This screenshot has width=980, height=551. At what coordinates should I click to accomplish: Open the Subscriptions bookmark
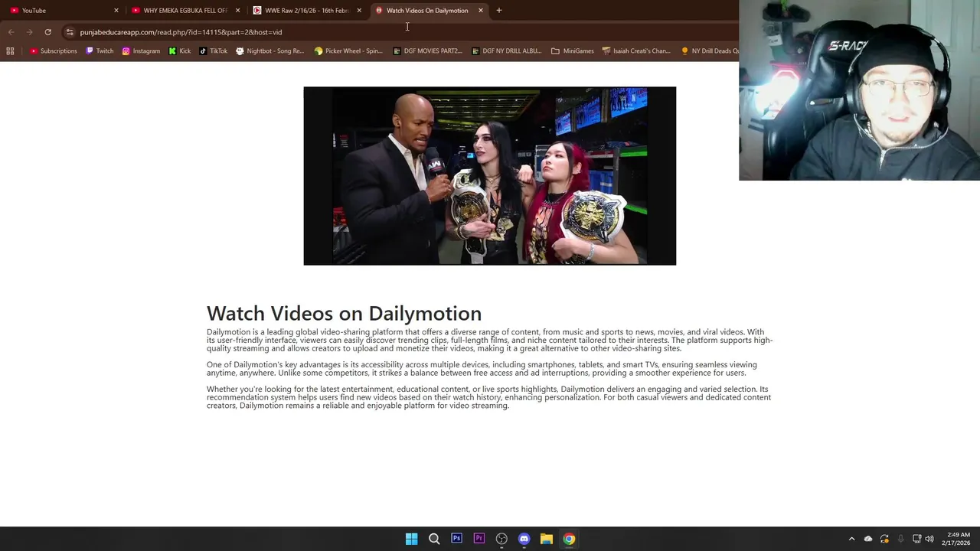tap(54, 51)
